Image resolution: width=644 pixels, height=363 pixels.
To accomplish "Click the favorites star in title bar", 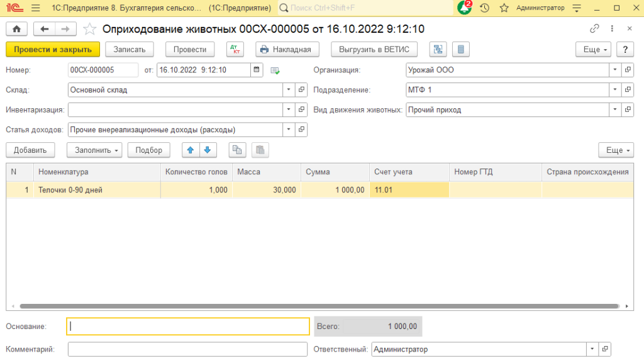I will tap(504, 8).
